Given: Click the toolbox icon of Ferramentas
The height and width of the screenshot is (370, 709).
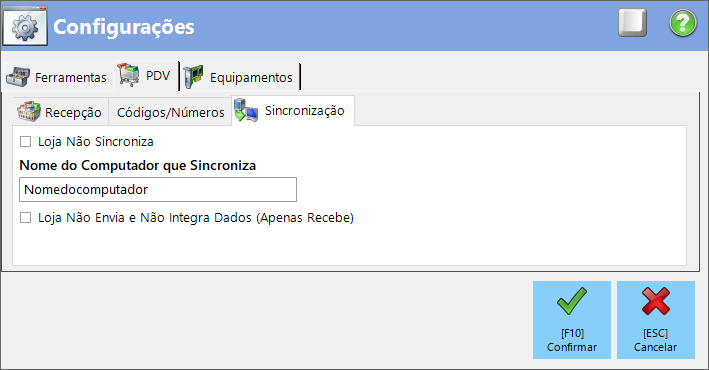Looking at the screenshot, I should (x=18, y=76).
